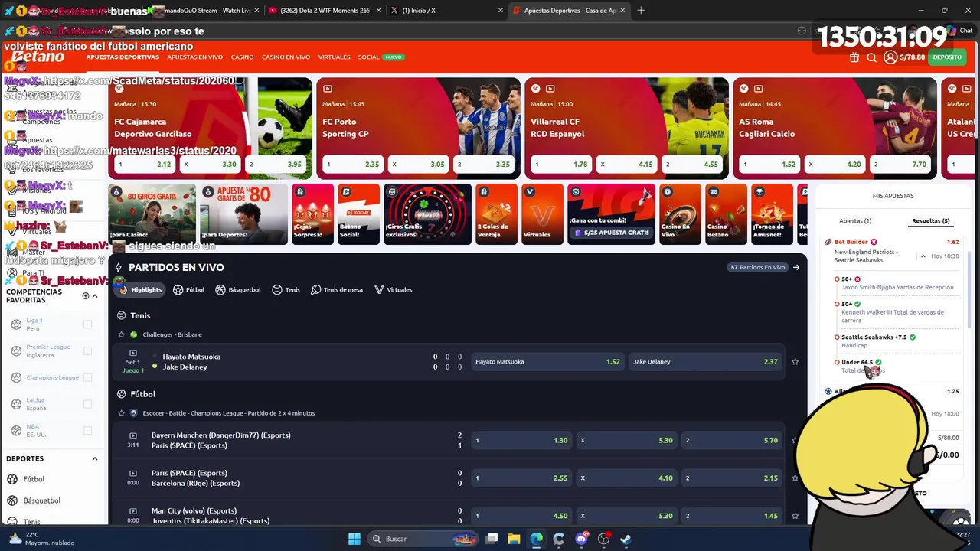Screen dimensions: 980x551
Task: Bet on Hayato Matsuoka at 1.52
Action: (x=547, y=362)
